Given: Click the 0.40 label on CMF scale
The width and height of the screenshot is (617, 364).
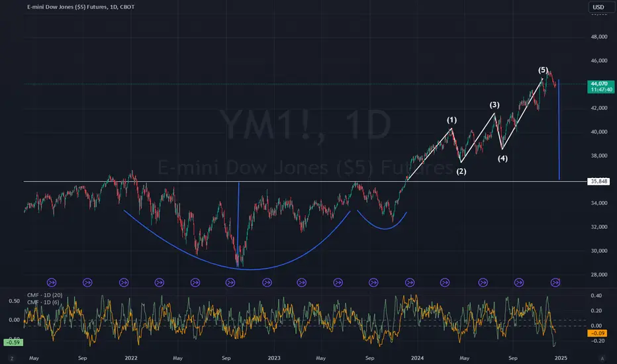Looking at the screenshot, I should click(x=596, y=296).
